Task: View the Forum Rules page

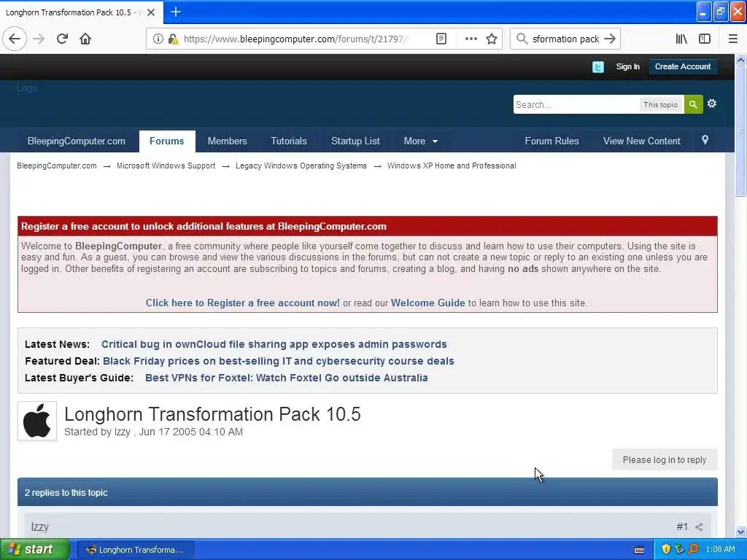Action: coord(551,141)
